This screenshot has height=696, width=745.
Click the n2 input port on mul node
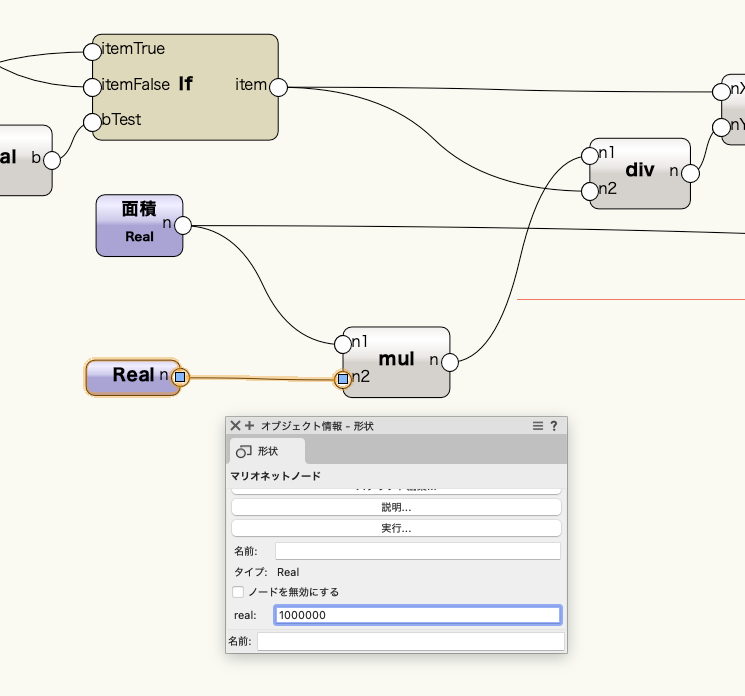point(343,379)
